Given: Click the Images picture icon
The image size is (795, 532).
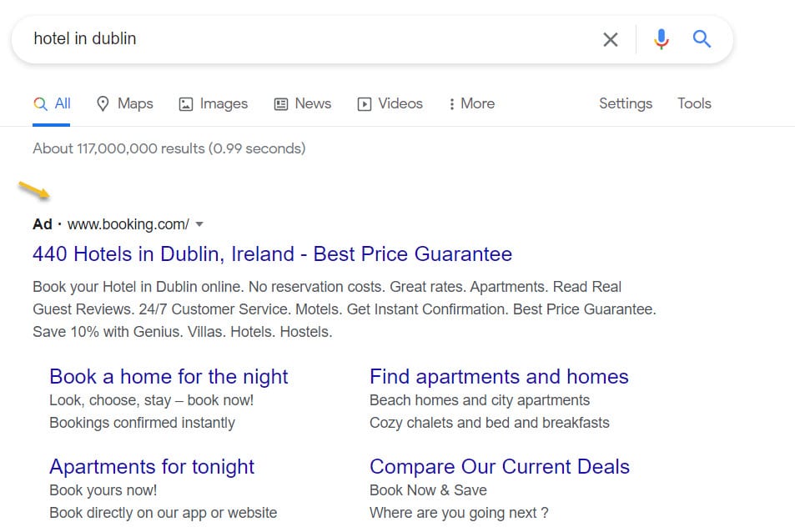Looking at the screenshot, I should [x=186, y=104].
